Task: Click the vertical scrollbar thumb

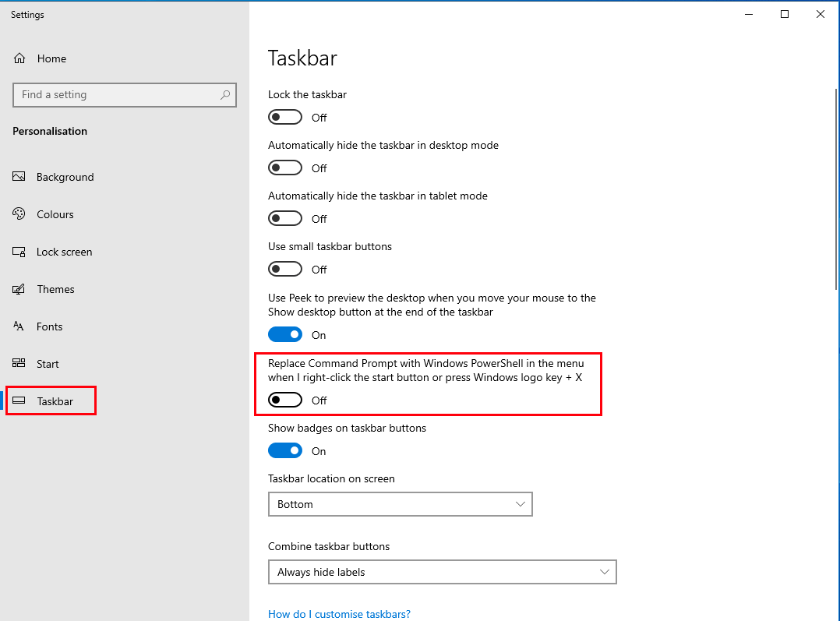Action: [x=836, y=189]
